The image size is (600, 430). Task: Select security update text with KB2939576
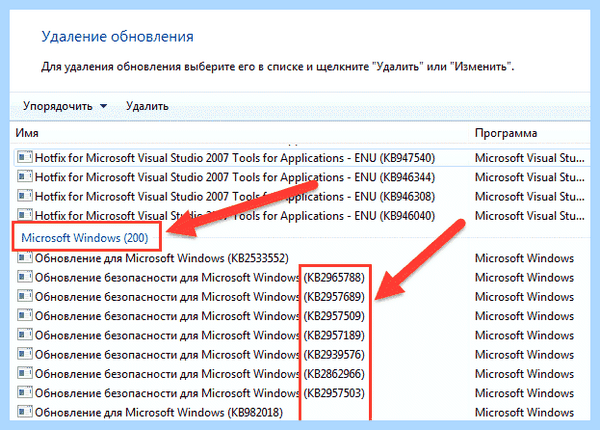click(x=200, y=355)
